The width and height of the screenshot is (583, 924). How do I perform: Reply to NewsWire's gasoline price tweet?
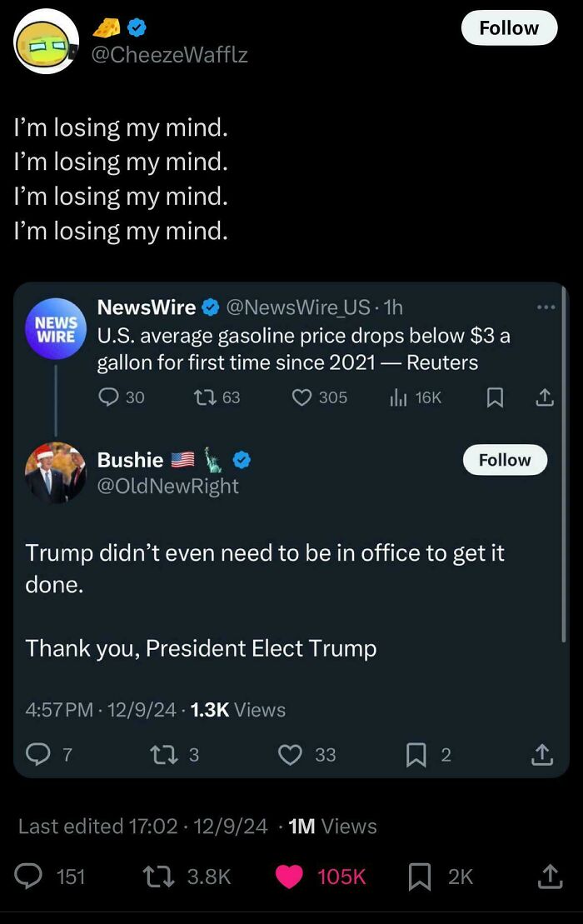coord(109,397)
